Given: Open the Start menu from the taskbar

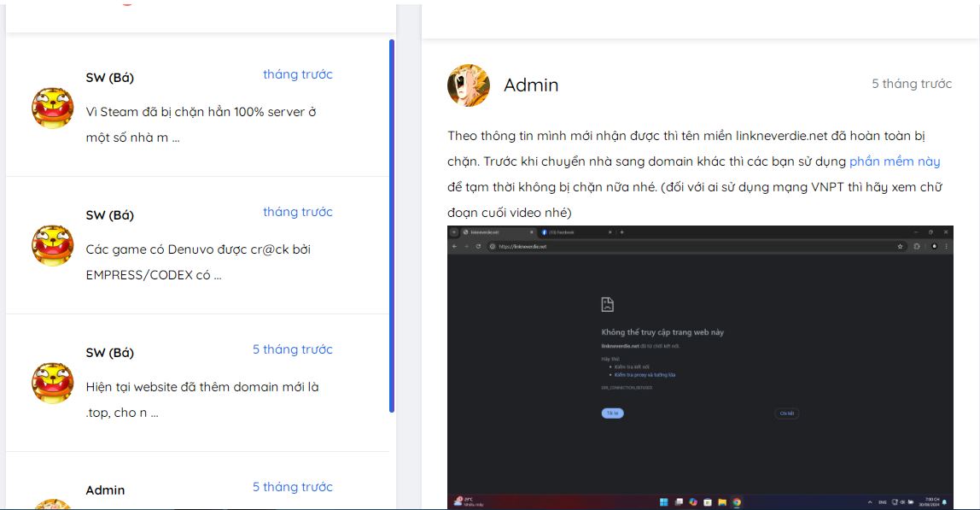Looking at the screenshot, I should [663, 501].
